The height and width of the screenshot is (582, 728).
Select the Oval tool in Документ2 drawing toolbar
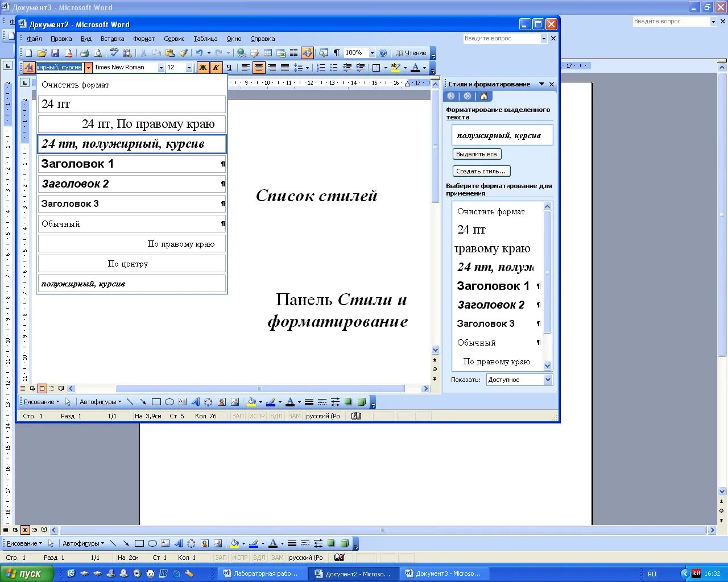click(x=169, y=402)
